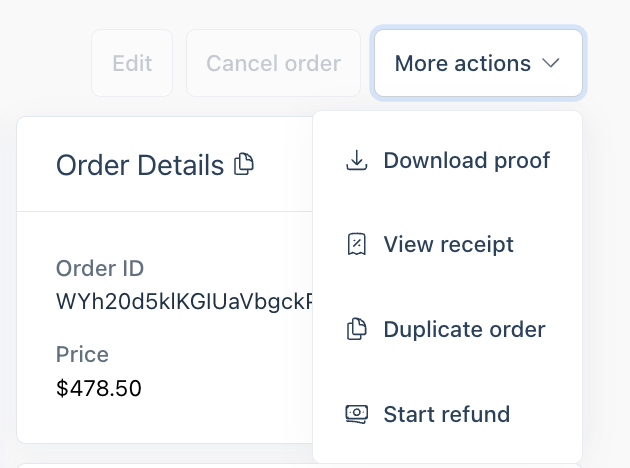
Task: Click the Price field label
Action: 82,355
